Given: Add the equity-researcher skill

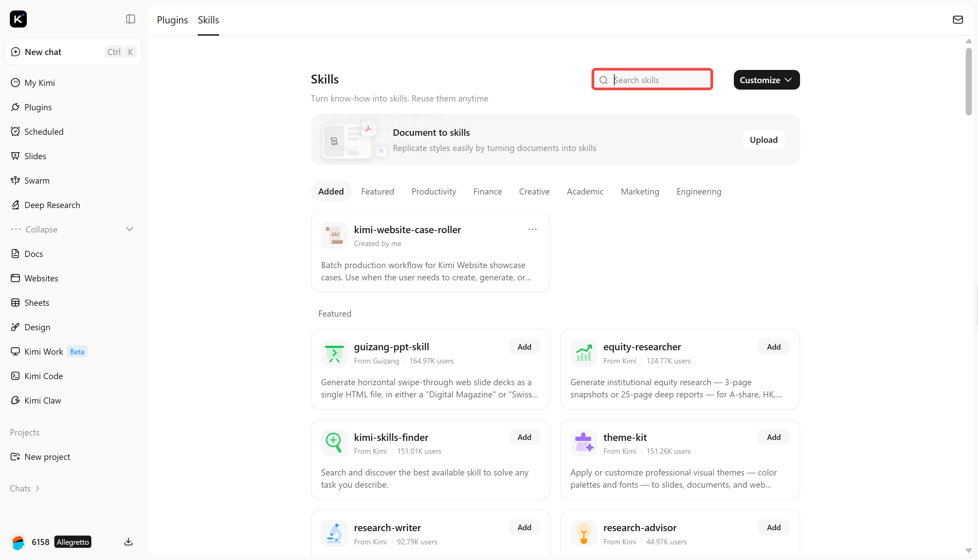Looking at the screenshot, I should 773,347.
